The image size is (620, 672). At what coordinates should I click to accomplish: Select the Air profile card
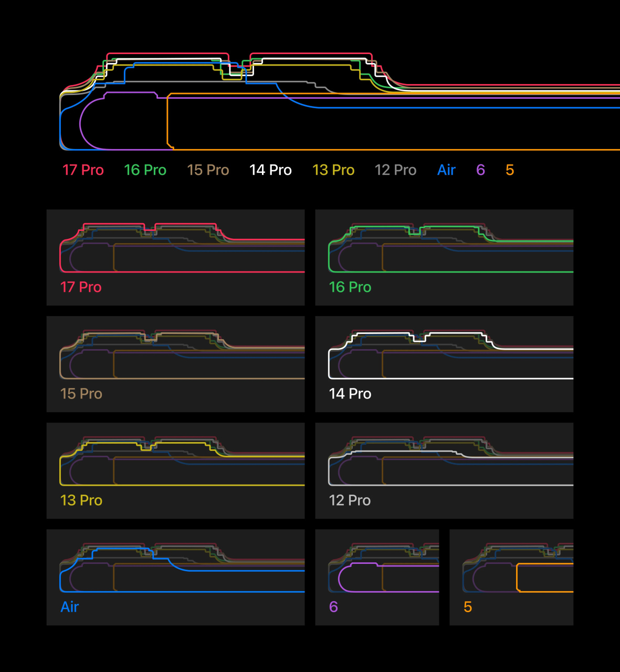pos(175,577)
